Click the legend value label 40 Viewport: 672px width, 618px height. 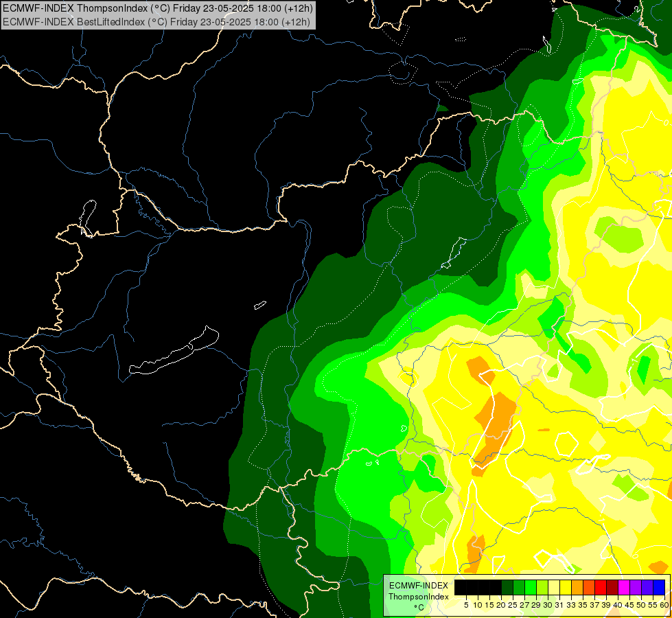pos(618,605)
